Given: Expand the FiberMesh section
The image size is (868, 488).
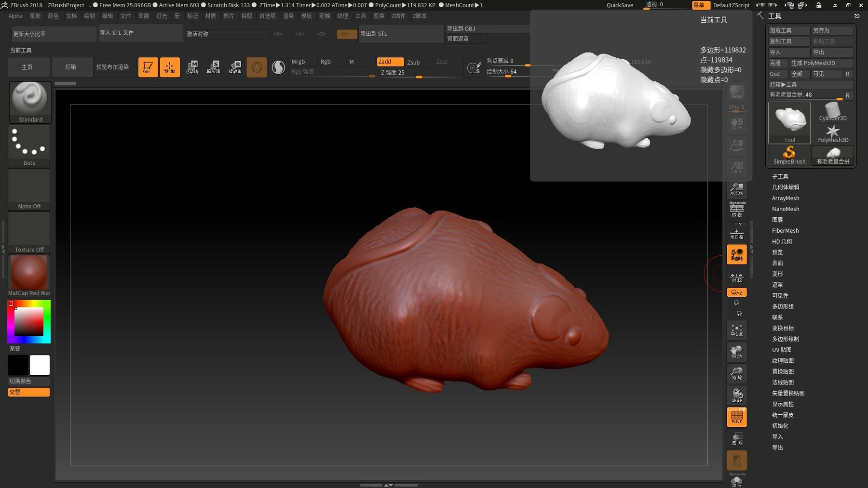Looking at the screenshot, I should pos(785,230).
